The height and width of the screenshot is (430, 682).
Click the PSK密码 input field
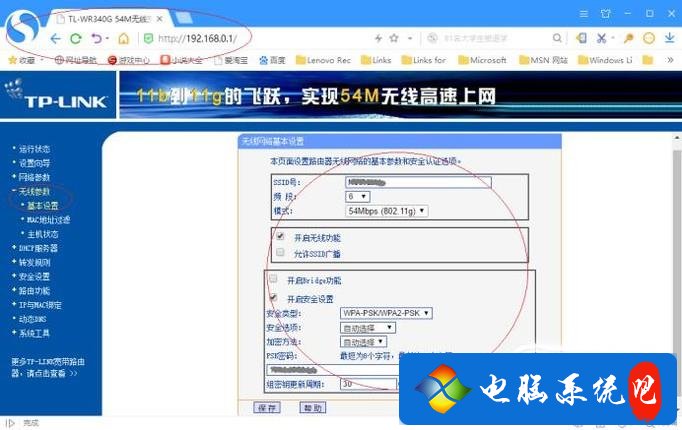[x=333, y=370]
